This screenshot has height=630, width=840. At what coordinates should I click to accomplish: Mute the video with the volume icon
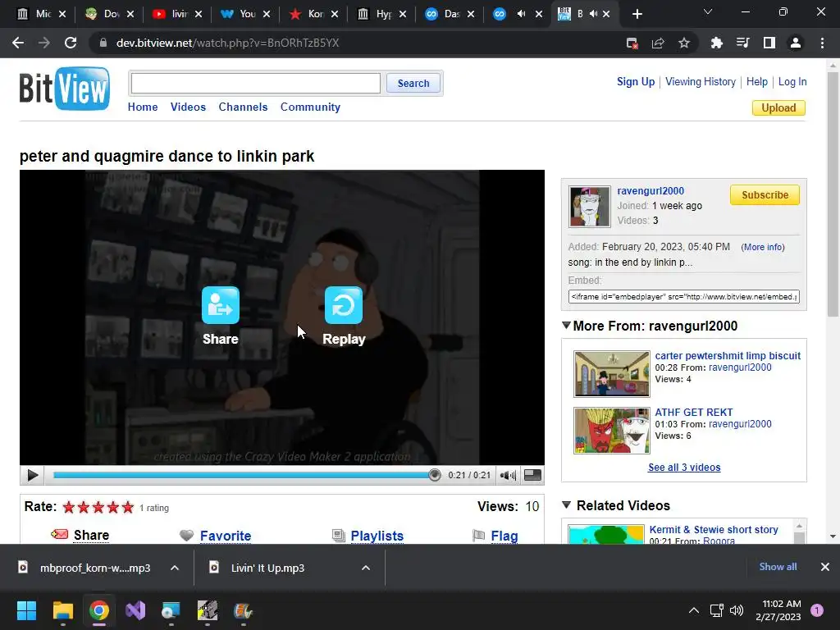click(x=507, y=475)
